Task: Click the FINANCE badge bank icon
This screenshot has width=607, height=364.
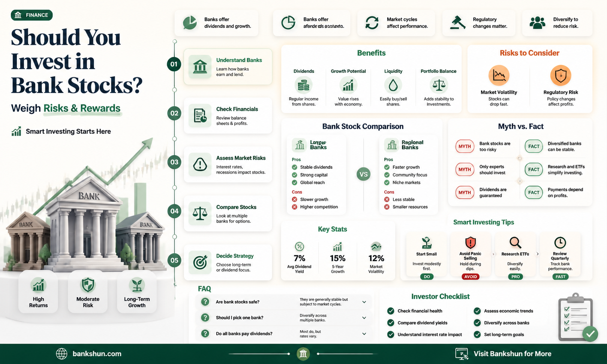Action: tap(18, 15)
